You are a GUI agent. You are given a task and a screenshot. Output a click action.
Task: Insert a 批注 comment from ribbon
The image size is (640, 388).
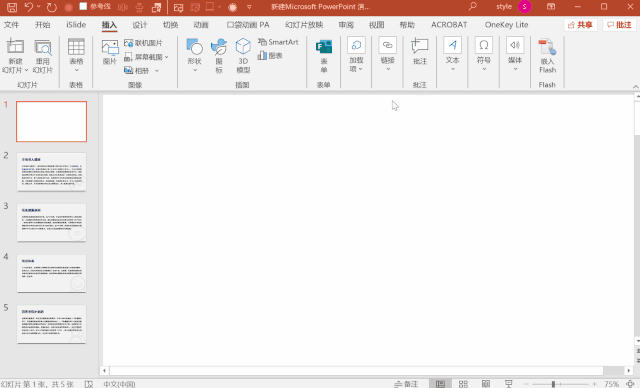[x=420, y=52]
